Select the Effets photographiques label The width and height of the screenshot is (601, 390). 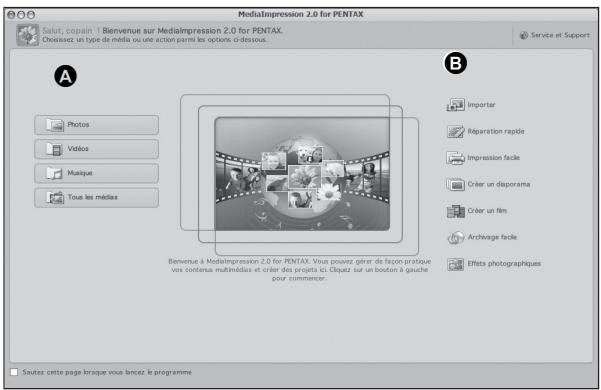click(504, 264)
